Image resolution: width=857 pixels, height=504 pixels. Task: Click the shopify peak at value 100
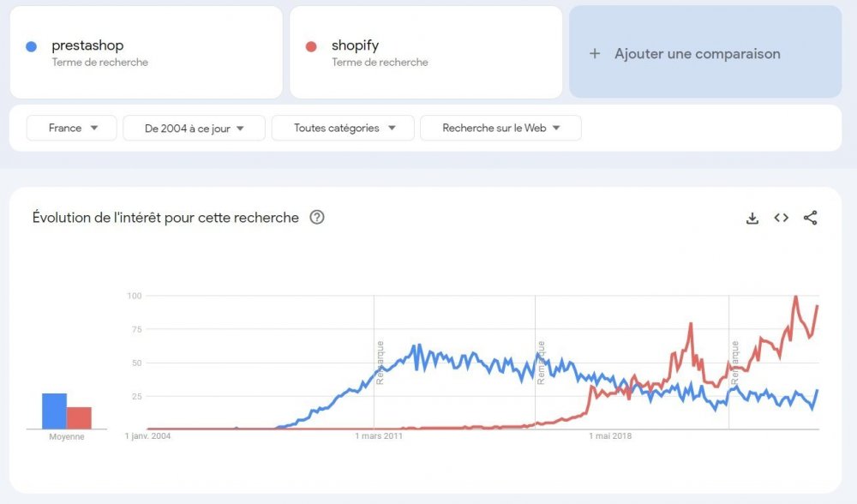(x=795, y=297)
